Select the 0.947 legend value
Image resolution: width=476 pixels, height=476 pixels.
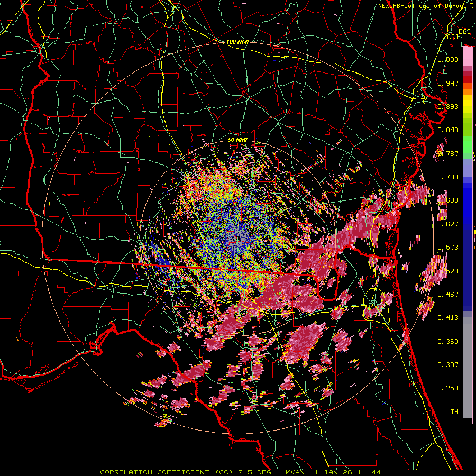coord(448,83)
